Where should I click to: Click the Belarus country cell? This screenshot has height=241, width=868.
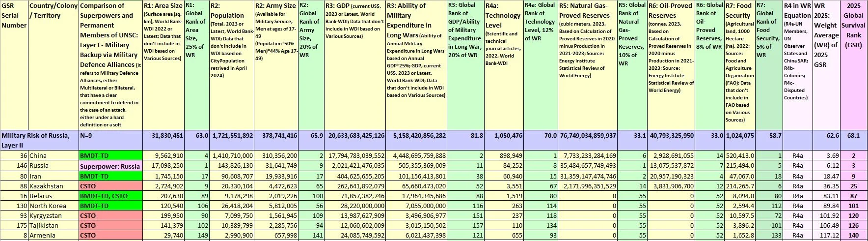pyautogui.click(x=53, y=196)
